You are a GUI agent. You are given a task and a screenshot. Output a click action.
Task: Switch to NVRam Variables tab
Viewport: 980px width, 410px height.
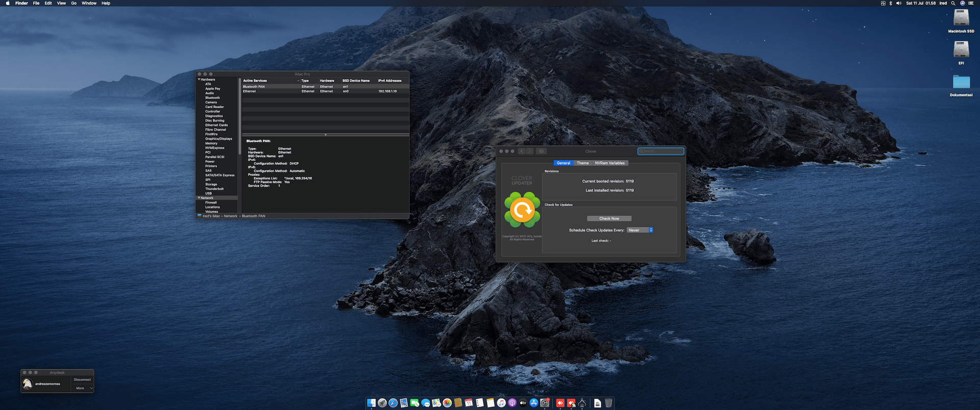[609, 163]
